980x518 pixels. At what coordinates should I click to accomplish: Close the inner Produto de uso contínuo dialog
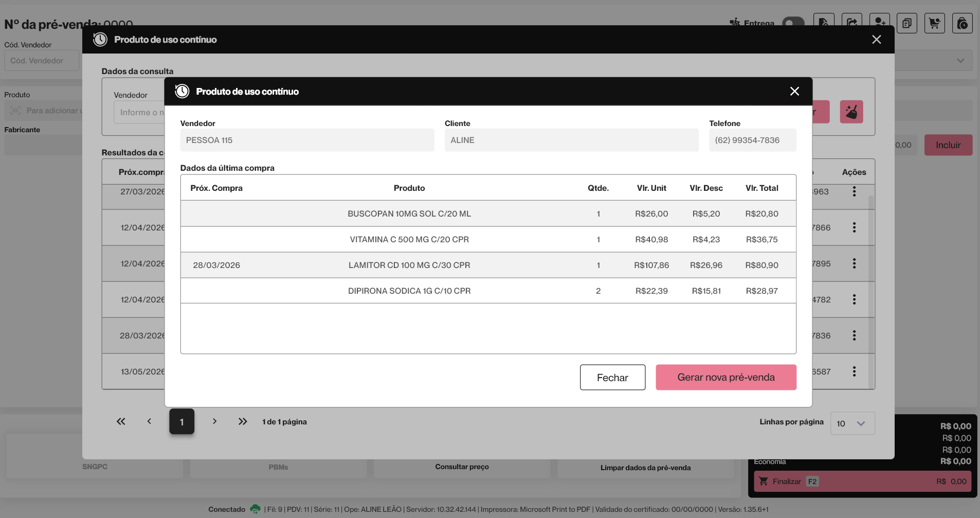click(794, 91)
